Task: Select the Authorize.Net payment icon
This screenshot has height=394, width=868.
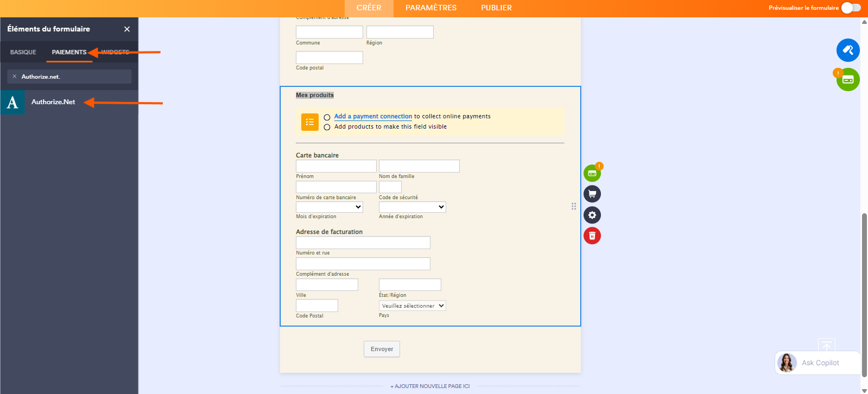Action: 12,102
